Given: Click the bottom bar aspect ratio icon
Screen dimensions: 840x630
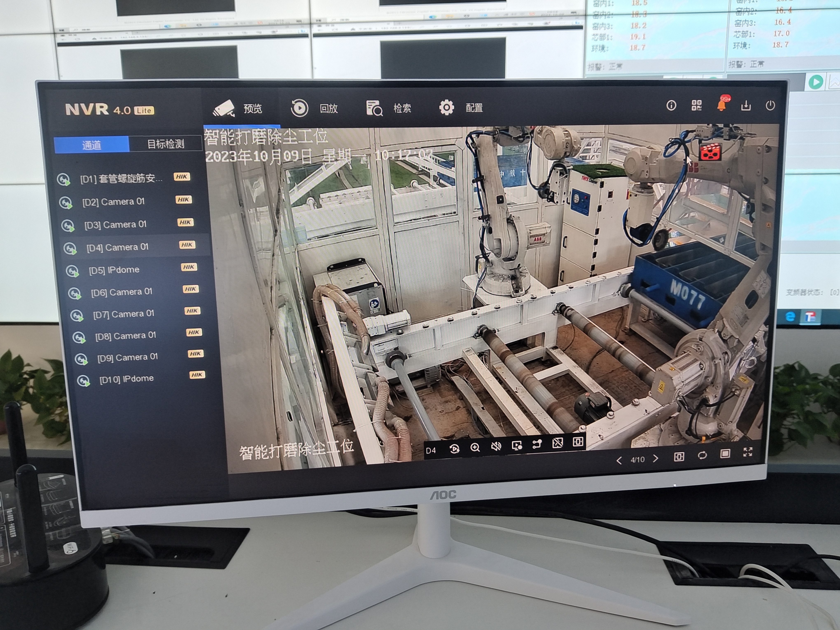Looking at the screenshot, I should tap(679, 457).
